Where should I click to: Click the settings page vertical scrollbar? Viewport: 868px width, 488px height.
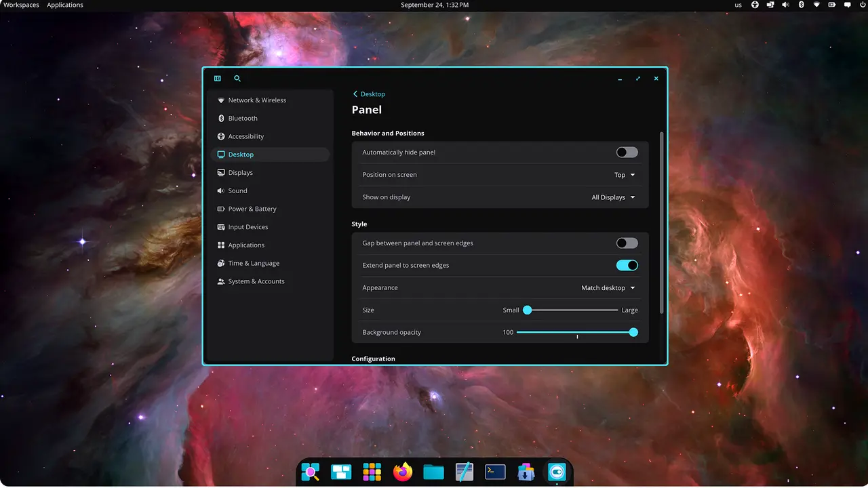click(x=661, y=224)
